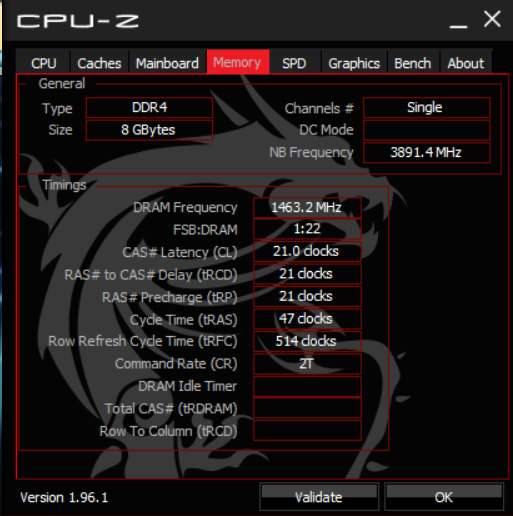The width and height of the screenshot is (513, 516).
Task: Click the Size field showing 8 GBytes
Action: (149, 130)
